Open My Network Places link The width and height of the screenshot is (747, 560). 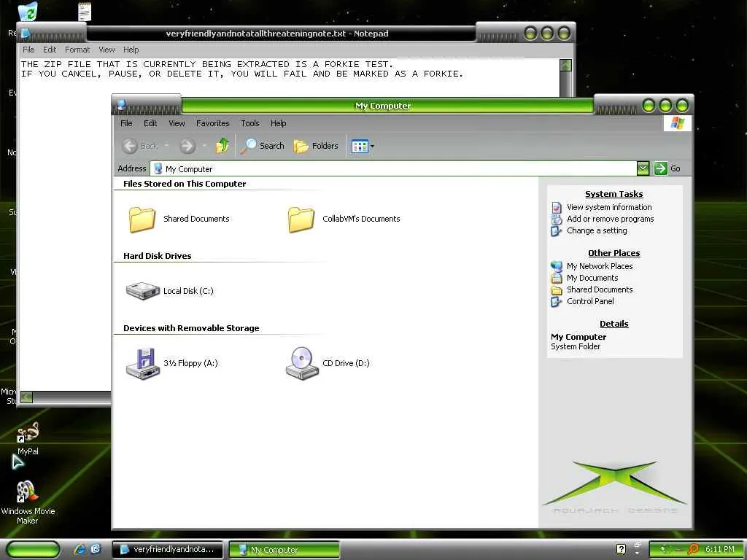pyautogui.click(x=600, y=266)
